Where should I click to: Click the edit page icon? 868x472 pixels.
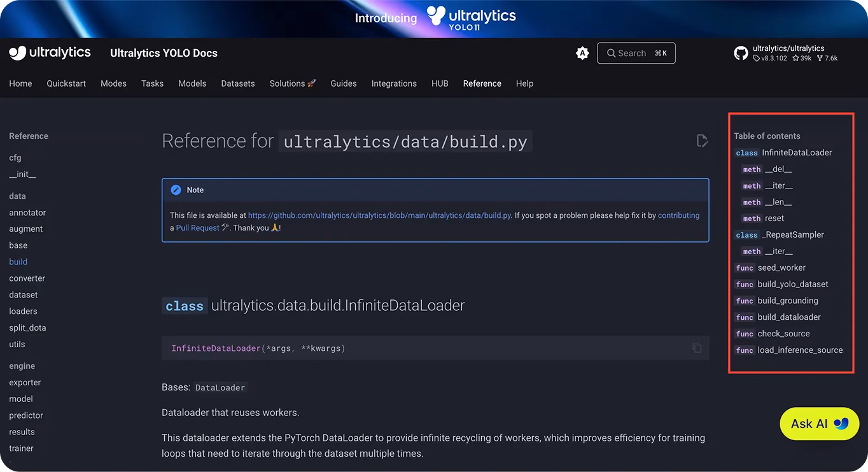(x=703, y=141)
